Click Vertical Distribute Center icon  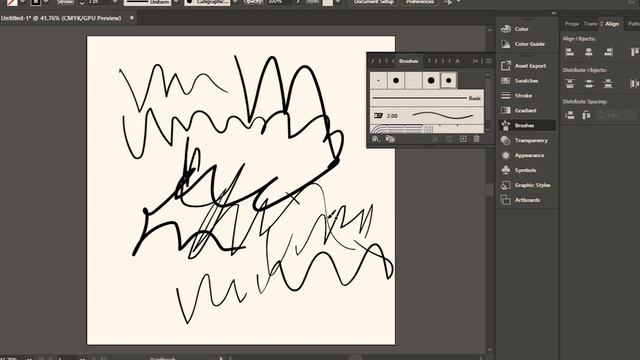tap(589, 84)
